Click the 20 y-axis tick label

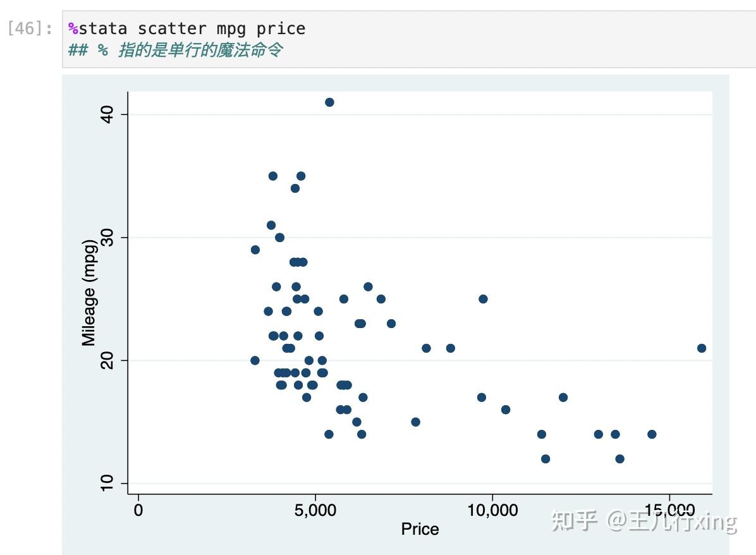tap(106, 360)
